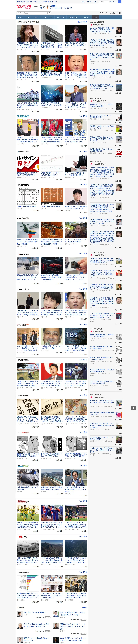
Task: Open the マイページ link
Action: coord(103,13)
